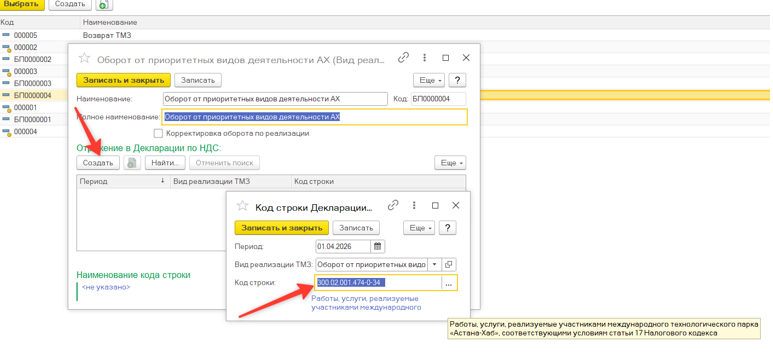Click the Полное наименование input field
The width and height of the screenshot is (773, 363).
[315, 117]
